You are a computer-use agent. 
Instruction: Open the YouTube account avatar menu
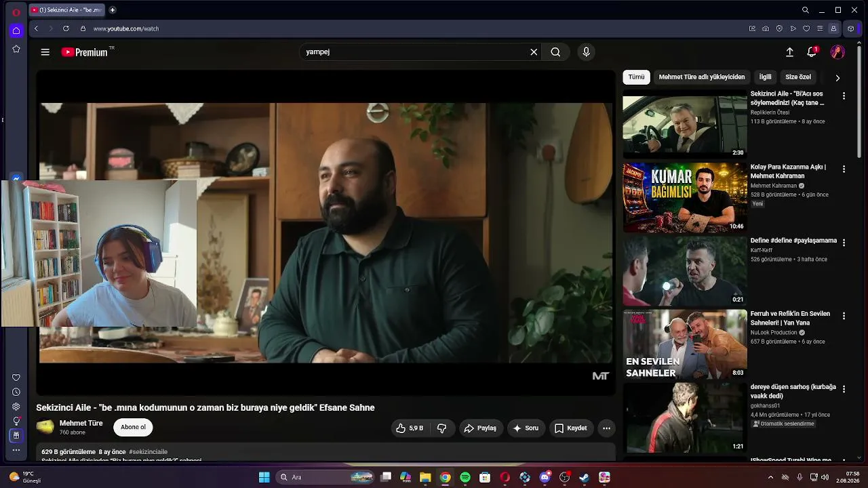click(x=837, y=52)
